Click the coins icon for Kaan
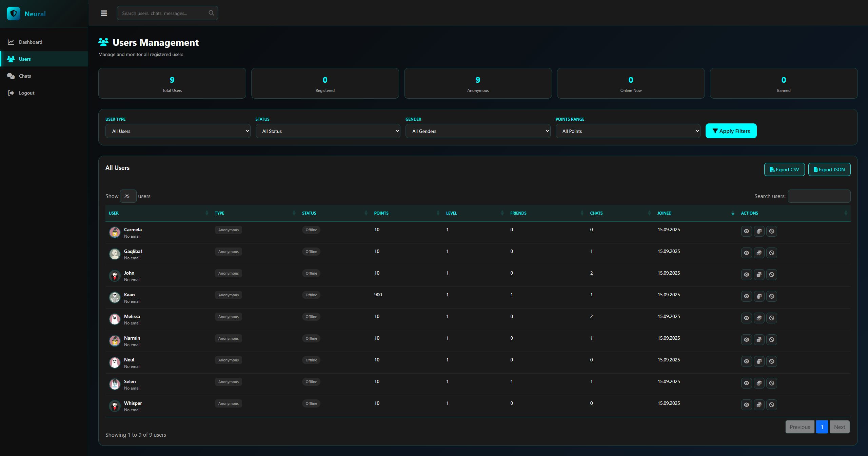The height and width of the screenshot is (456, 868). [759, 296]
